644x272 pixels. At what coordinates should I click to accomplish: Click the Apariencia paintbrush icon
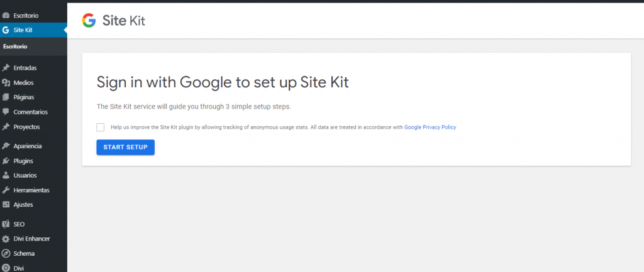pyautogui.click(x=6, y=146)
